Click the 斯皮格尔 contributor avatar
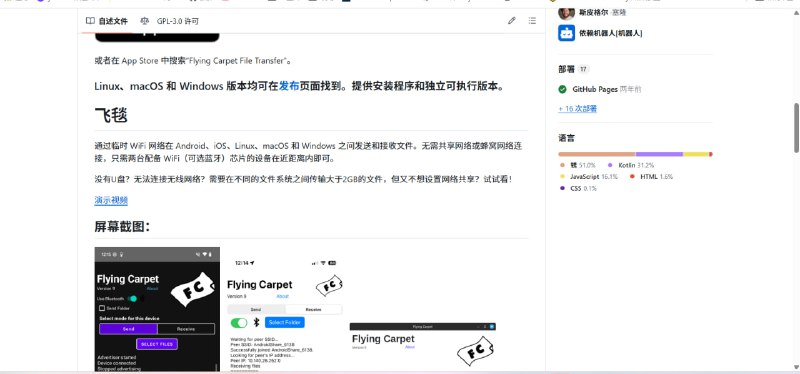The height and width of the screenshot is (374, 800). tap(566, 12)
